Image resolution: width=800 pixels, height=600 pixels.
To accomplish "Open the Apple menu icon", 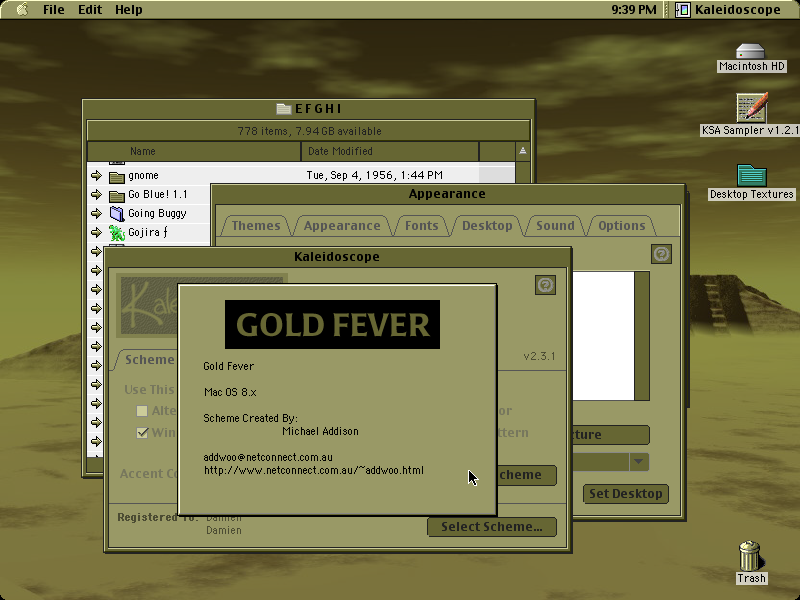I will 22,9.
